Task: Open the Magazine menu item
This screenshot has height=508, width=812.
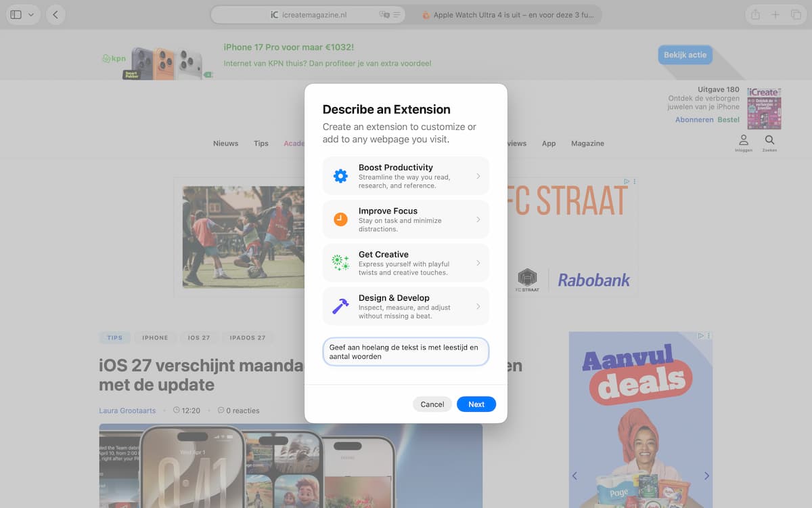Action: (x=587, y=144)
